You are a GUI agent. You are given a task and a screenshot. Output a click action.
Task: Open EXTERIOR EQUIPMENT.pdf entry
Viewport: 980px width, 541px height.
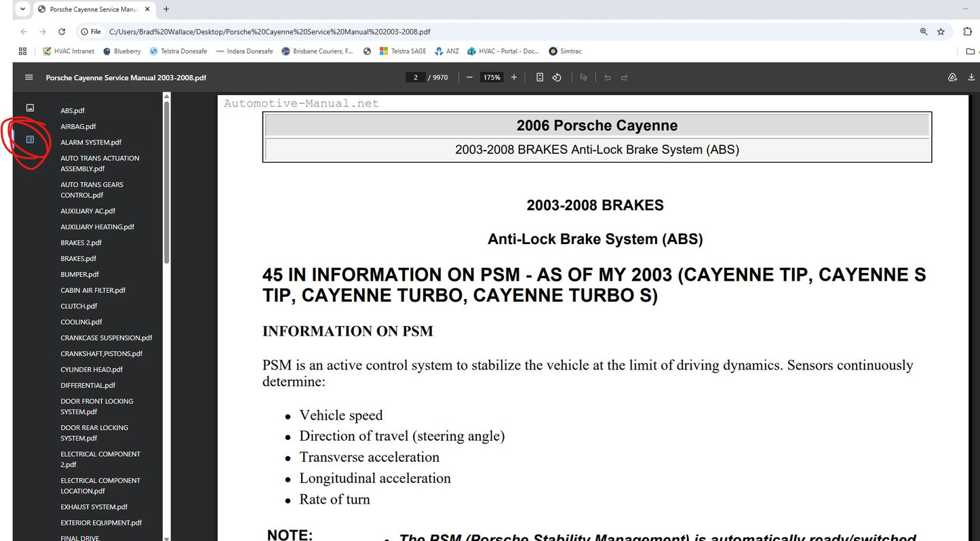coord(101,523)
